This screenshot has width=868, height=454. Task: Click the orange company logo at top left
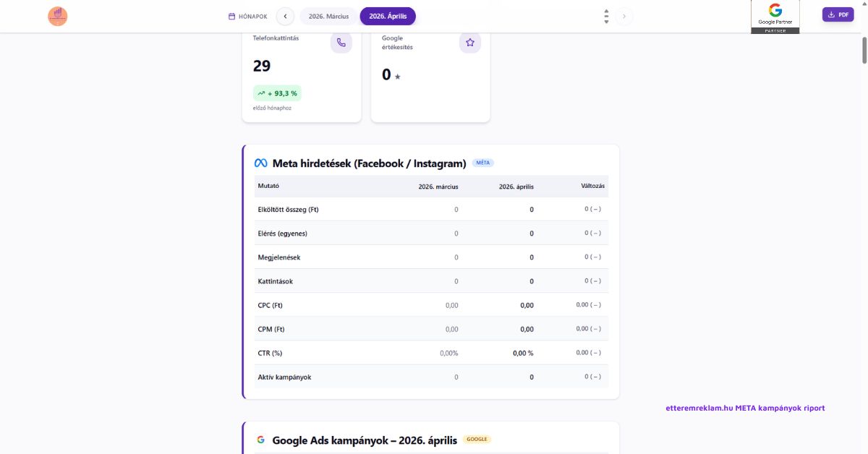pyautogui.click(x=58, y=16)
